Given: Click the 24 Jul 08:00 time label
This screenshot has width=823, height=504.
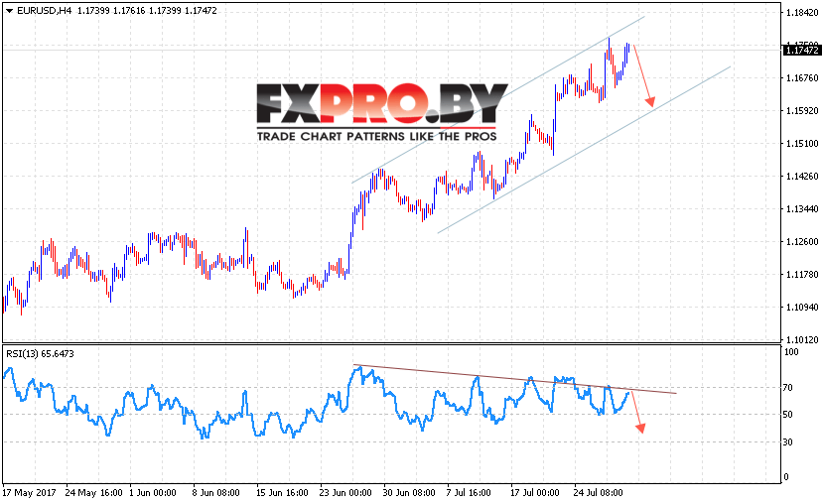Looking at the screenshot, I should (599, 493).
